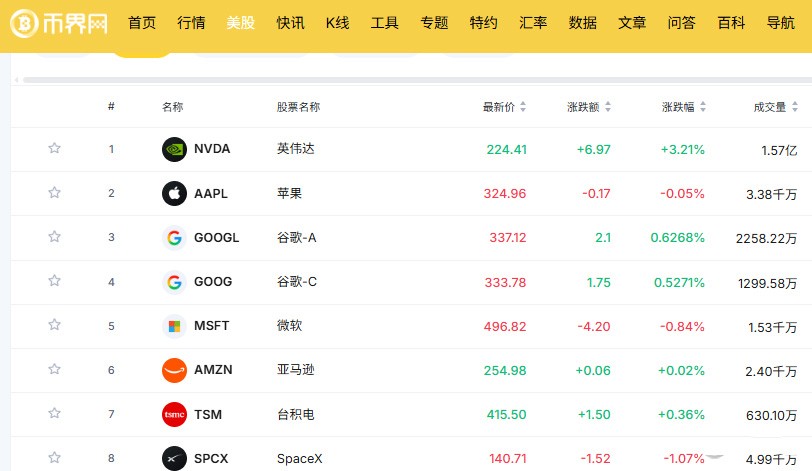The width and height of the screenshot is (812, 471).
Task: Open the GOOG ticker link
Action: point(213,282)
